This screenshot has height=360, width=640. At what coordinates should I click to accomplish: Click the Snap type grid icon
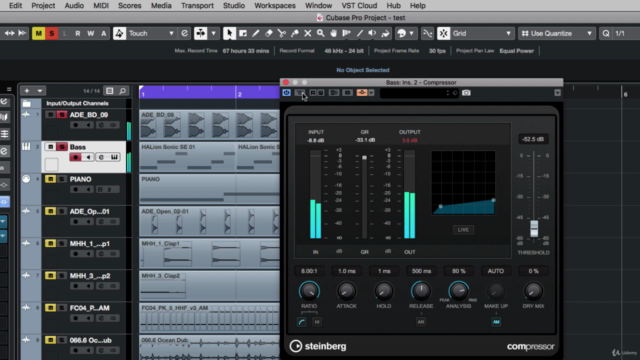click(444, 33)
